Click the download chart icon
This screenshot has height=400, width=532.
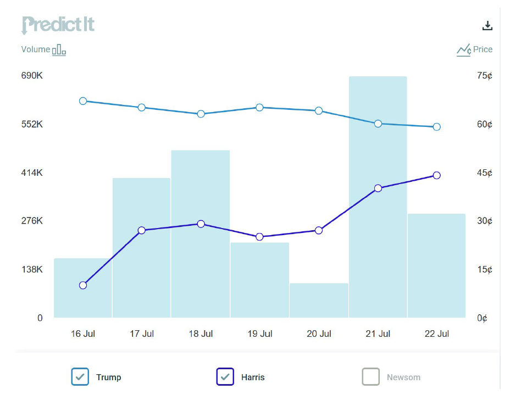pyautogui.click(x=487, y=26)
